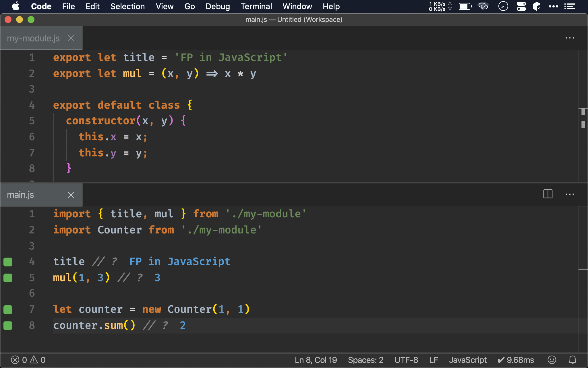Select the LF end-of-line sequence option

pyautogui.click(x=434, y=360)
